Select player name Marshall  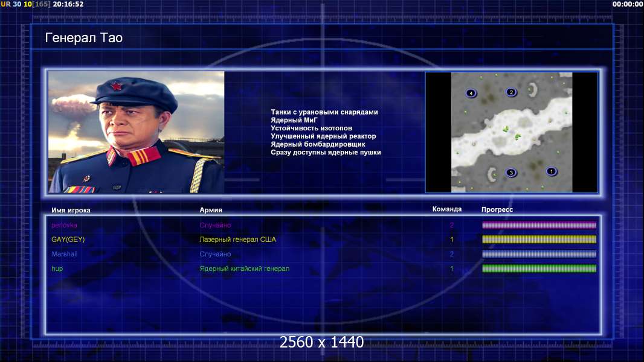point(64,254)
